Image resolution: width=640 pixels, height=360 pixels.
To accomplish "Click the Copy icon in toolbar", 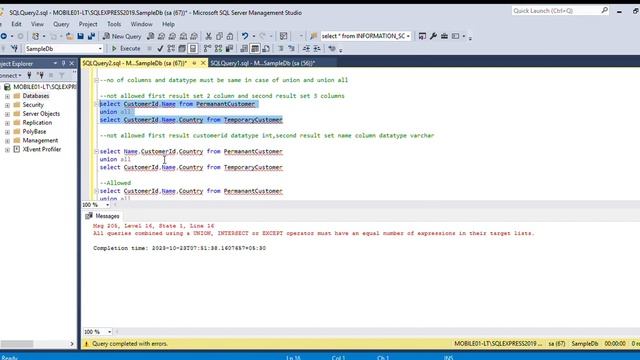I will [x=219, y=36].
